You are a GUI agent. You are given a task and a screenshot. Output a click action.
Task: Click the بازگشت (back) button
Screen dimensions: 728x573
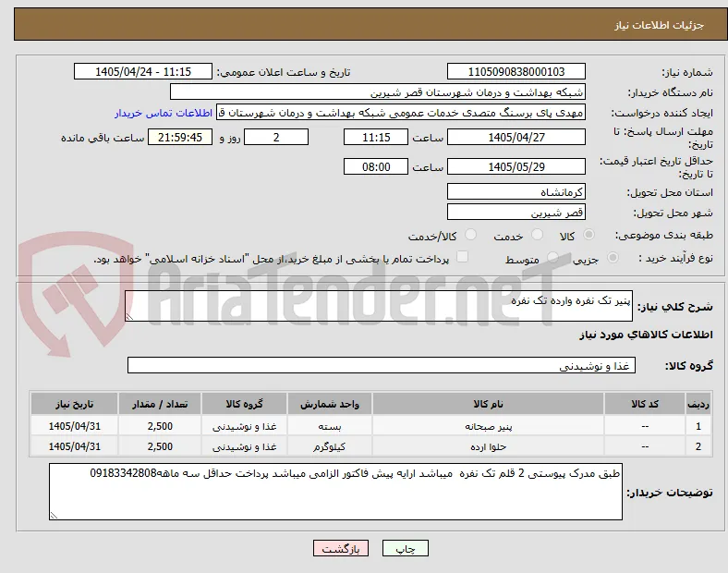tap(341, 548)
